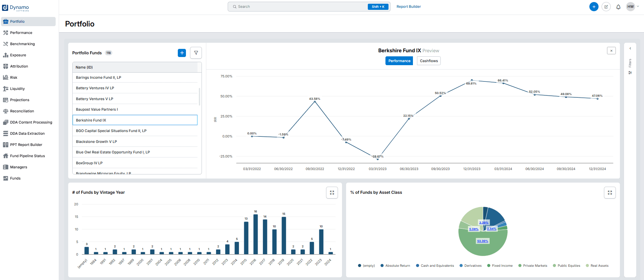Add a new portfolio fund with plus button

182,53
